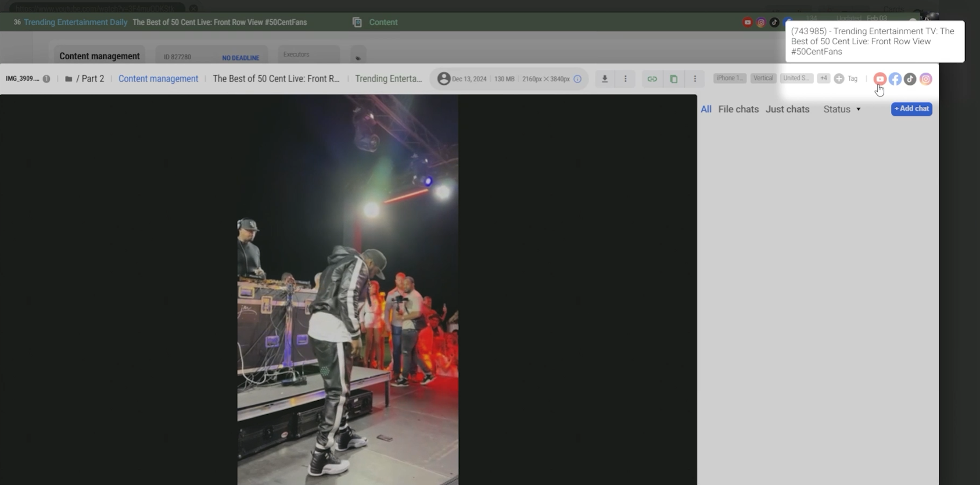Open more options menu beside copy icon
Viewport: 980px width, 485px height.
(695, 79)
